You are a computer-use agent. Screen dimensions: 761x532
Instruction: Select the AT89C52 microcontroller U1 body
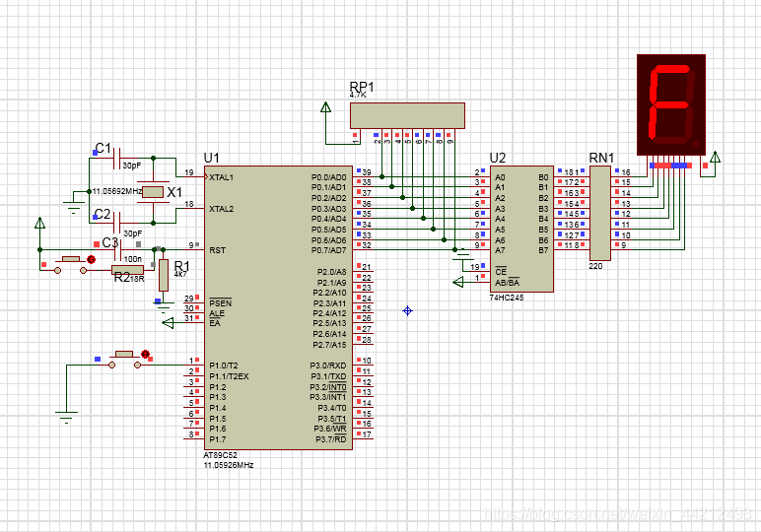click(276, 305)
